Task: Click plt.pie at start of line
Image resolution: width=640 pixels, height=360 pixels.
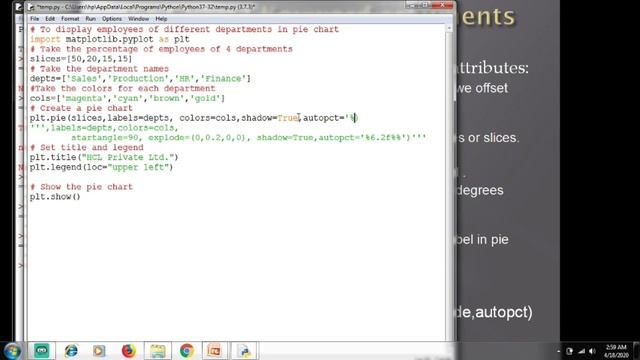Action: coord(48,118)
